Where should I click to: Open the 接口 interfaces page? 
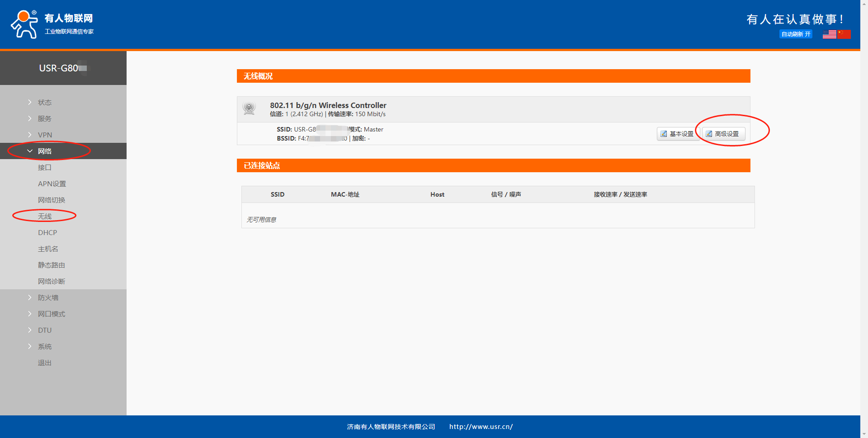[x=44, y=168]
